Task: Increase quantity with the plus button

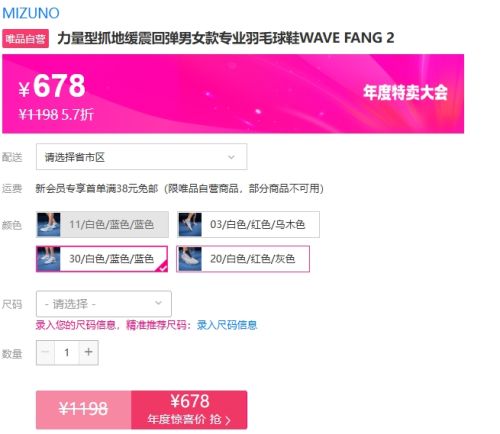Action: 88,352
